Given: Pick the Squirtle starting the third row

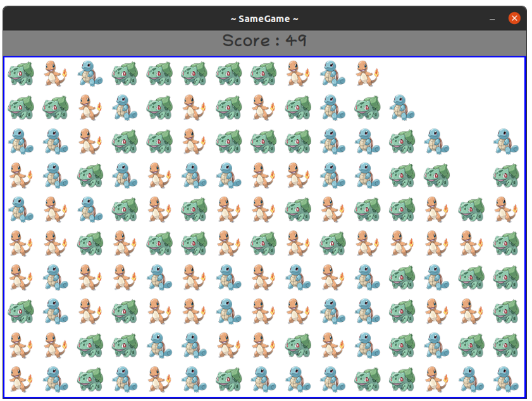Looking at the screenshot, I should pyautogui.click(x=20, y=141).
